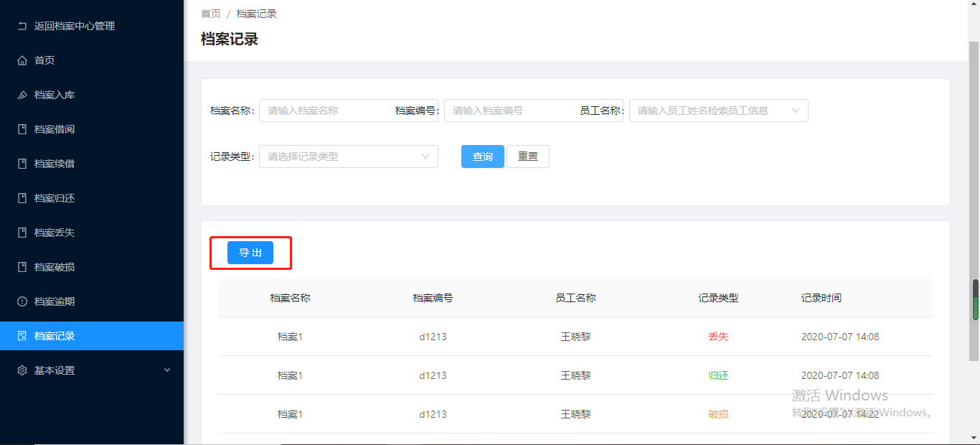Open the 档案逾期 menu item
The width and height of the screenshot is (980, 445).
click(x=92, y=301)
